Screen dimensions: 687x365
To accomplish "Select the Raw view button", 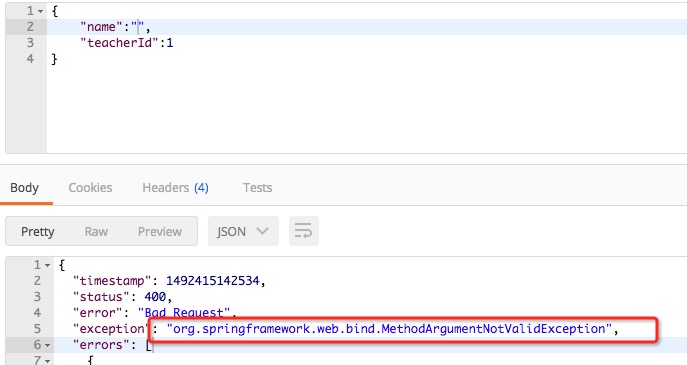I will [x=96, y=231].
